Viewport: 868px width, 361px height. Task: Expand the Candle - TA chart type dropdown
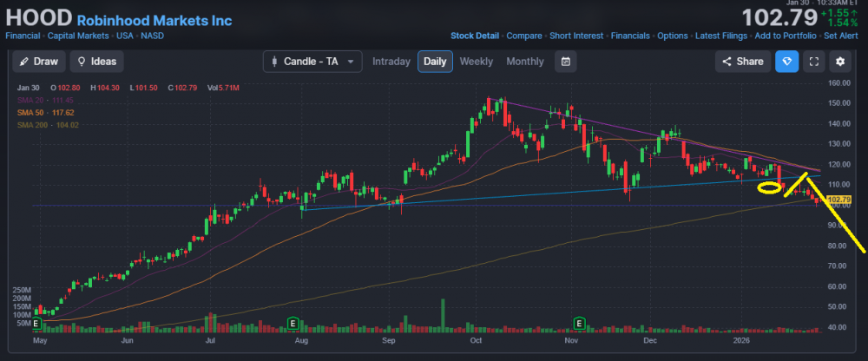point(312,62)
